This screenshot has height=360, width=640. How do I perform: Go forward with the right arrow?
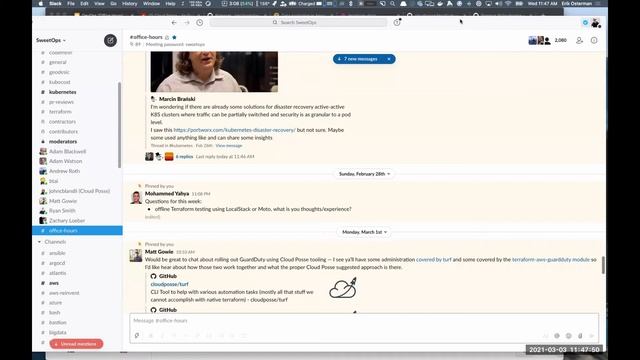point(187,22)
